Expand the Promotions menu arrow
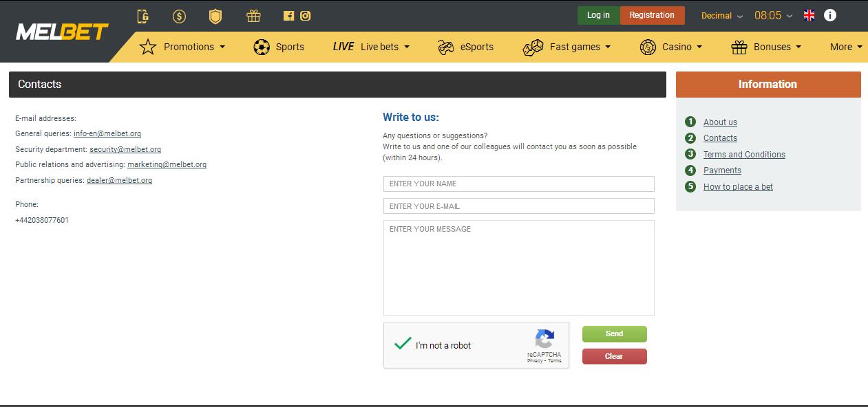 click(222, 47)
